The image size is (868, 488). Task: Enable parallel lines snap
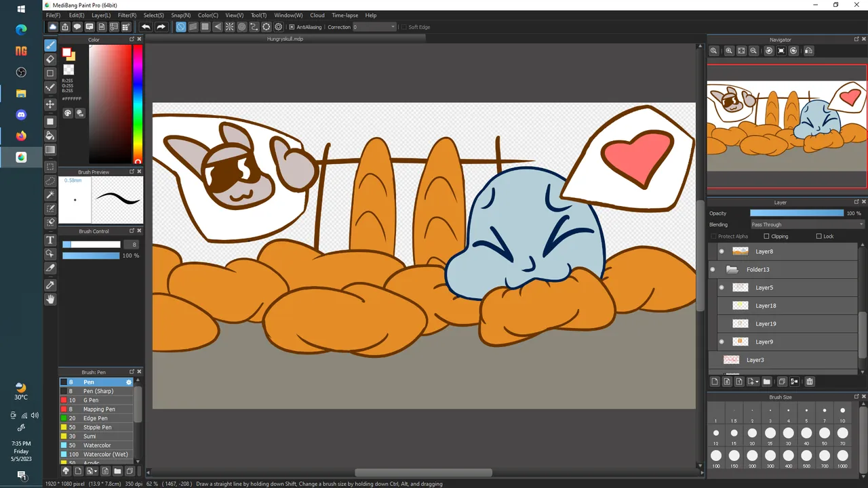coord(193,27)
